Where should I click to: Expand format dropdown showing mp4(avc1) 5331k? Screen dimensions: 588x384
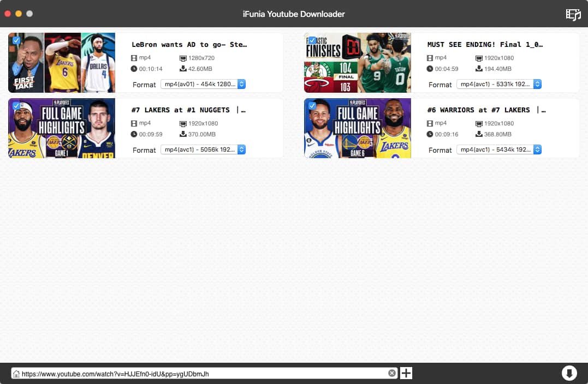pyautogui.click(x=498, y=84)
